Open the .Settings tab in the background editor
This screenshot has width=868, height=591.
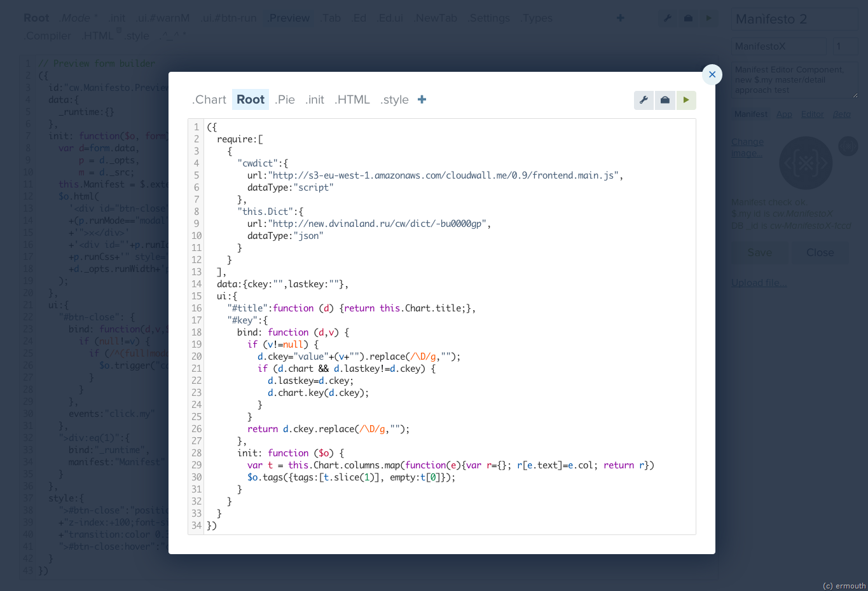(488, 18)
